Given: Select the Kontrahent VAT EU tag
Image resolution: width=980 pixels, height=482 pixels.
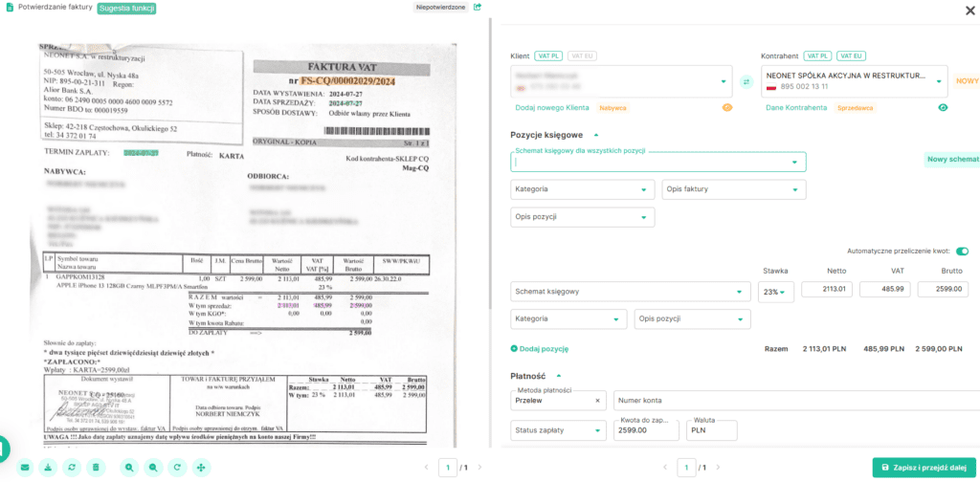Looking at the screenshot, I should [851, 56].
